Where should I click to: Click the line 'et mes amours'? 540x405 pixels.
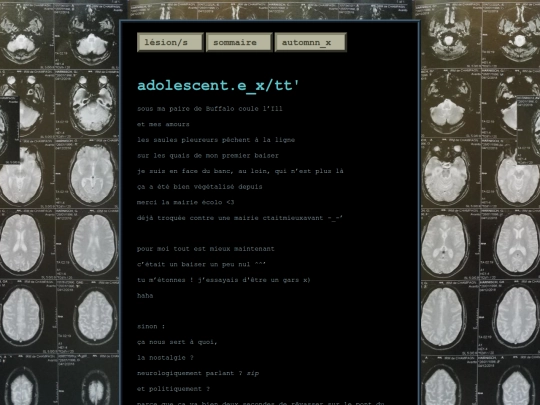[163, 124]
